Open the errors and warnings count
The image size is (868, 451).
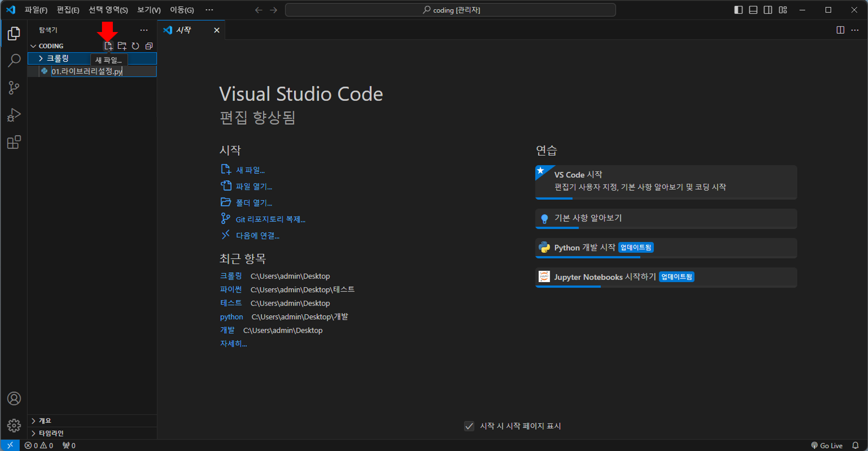(39, 446)
